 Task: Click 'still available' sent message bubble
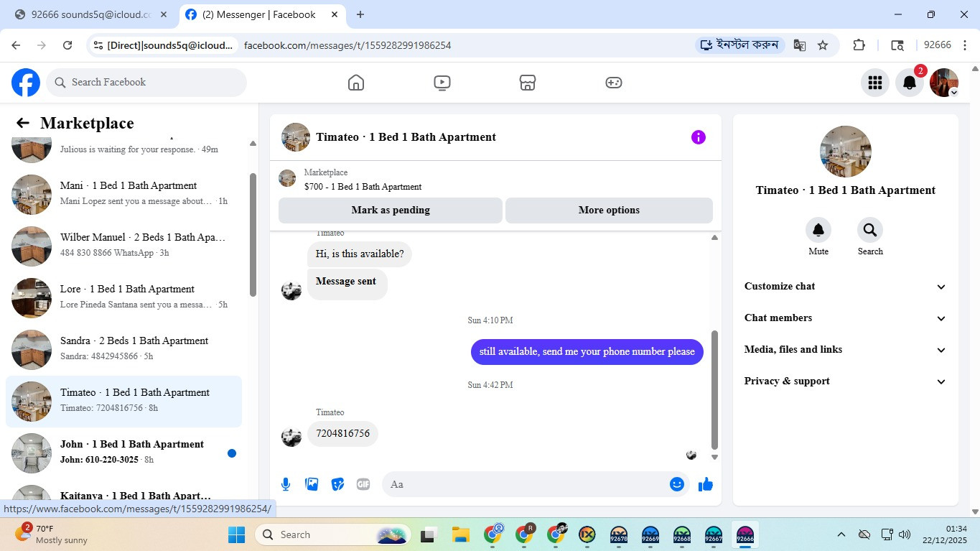(587, 352)
